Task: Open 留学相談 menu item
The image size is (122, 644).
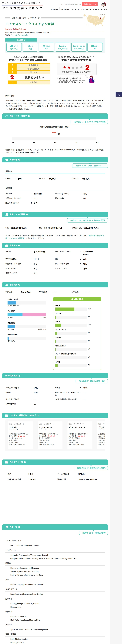Action: point(104,10)
